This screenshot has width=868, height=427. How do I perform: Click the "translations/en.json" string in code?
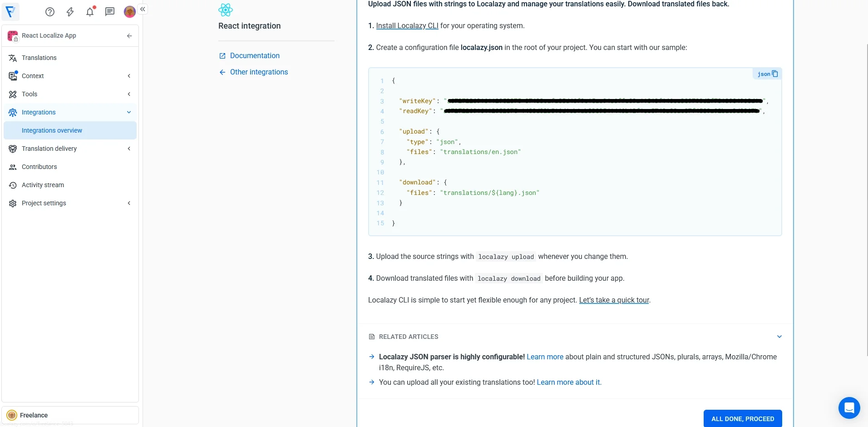(x=480, y=152)
